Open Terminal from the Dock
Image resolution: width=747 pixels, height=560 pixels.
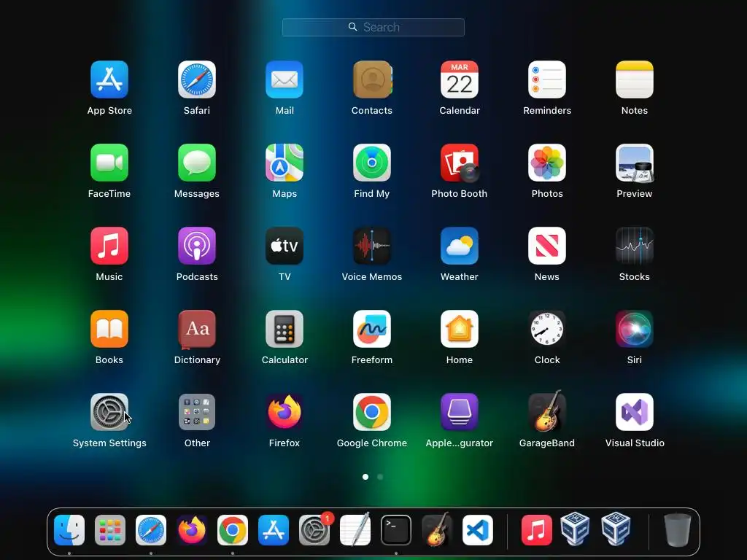point(396,530)
